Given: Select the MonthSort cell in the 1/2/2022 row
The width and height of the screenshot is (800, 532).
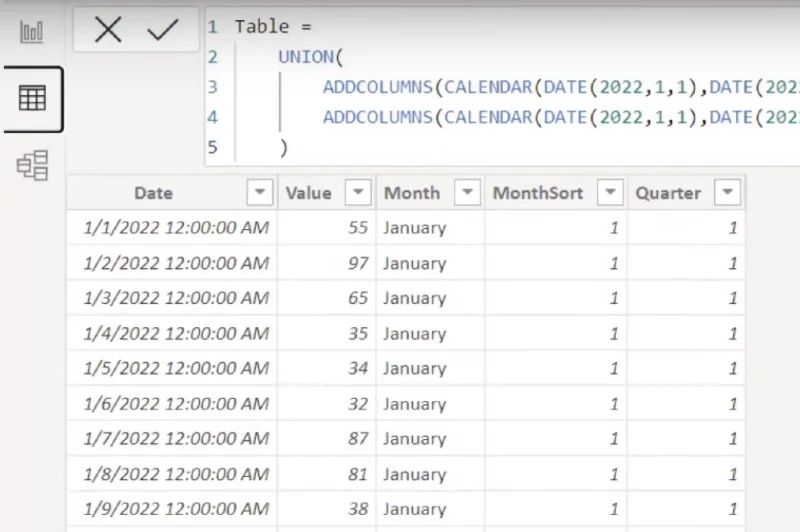Looking at the screenshot, I should pos(556,263).
